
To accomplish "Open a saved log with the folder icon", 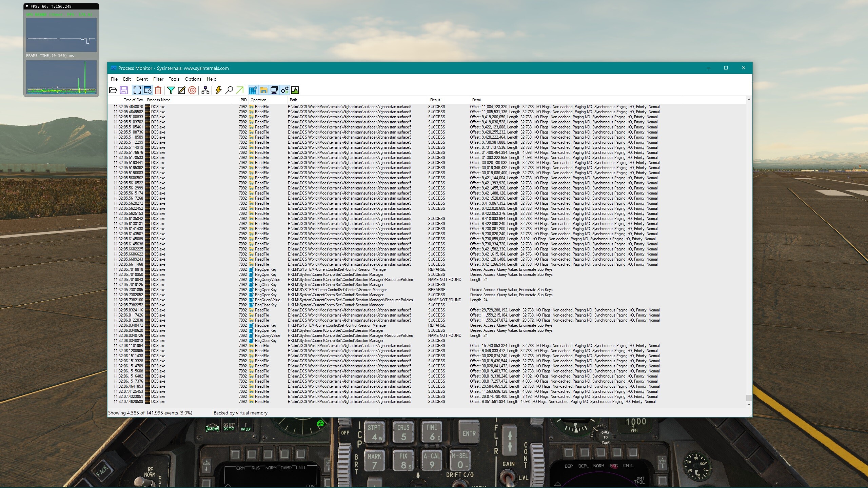I will tap(113, 90).
